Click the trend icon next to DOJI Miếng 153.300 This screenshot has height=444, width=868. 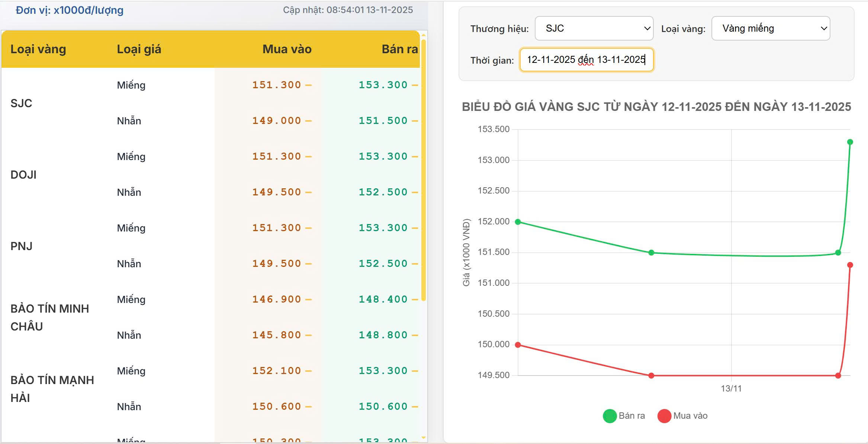coord(414,157)
